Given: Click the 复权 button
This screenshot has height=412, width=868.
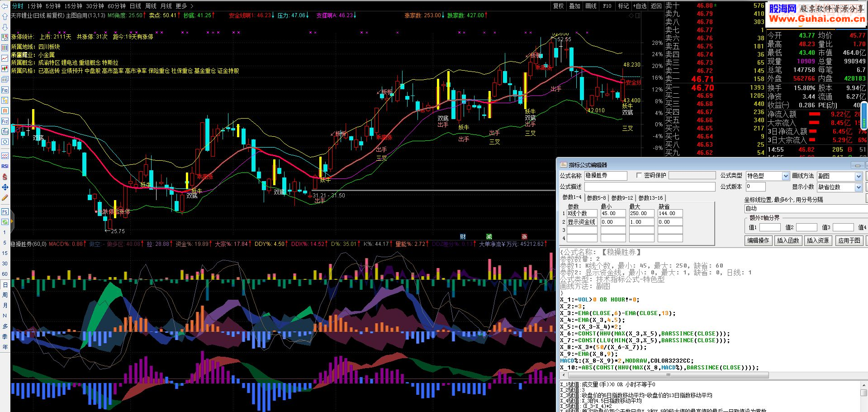Looking at the screenshot, I should pos(559,6).
